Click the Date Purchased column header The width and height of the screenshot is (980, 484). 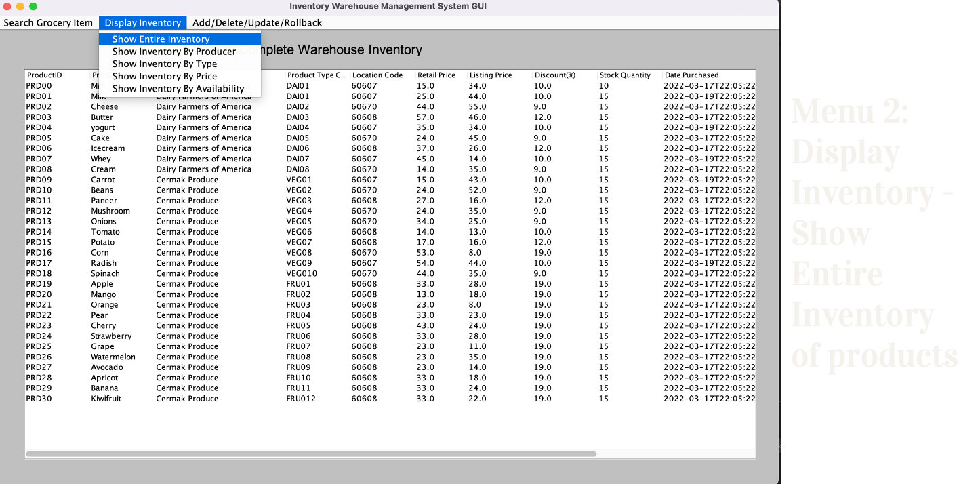tap(709, 75)
